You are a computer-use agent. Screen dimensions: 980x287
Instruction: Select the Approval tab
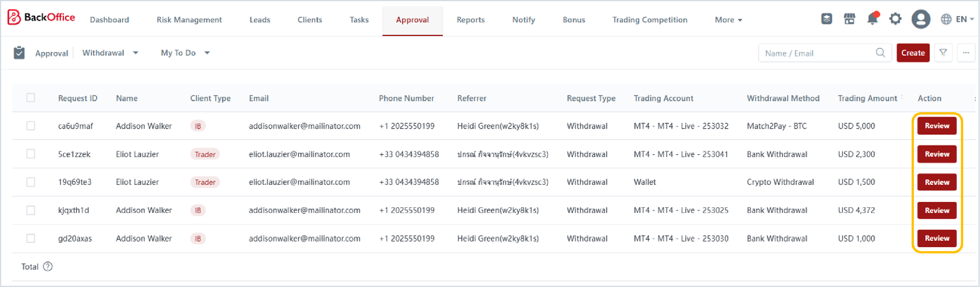pyautogui.click(x=412, y=20)
